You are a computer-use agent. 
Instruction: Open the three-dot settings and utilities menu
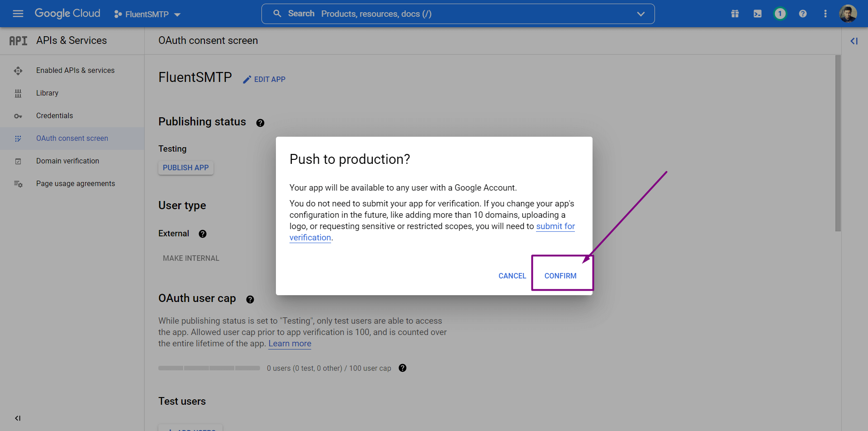[x=825, y=14]
